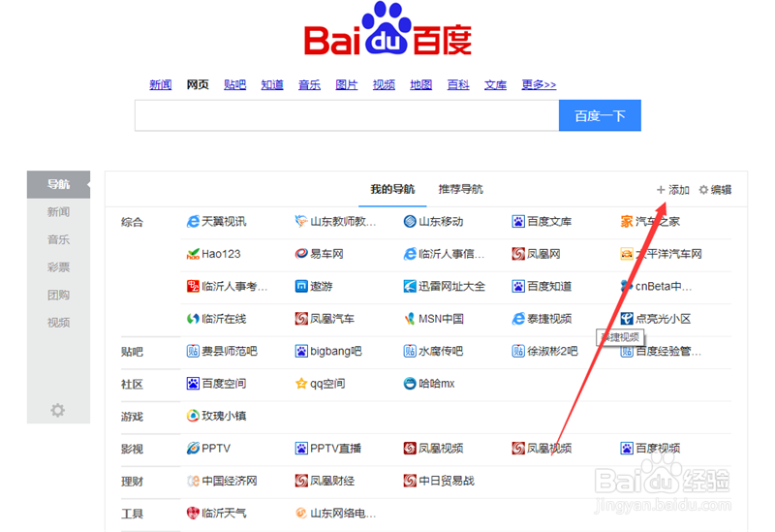Select 音乐 in the left sidebar
This screenshot has width=775, height=532.
click(58, 239)
